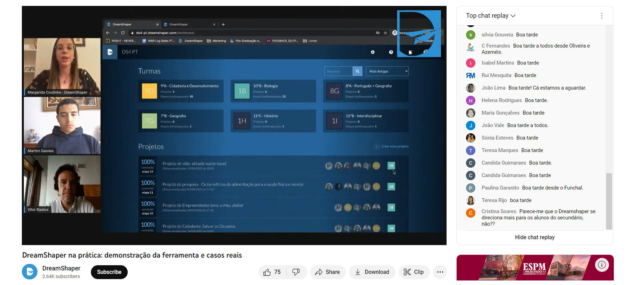The height and width of the screenshot is (285, 644).
Task: Open the ESPM advertisement banner
Action: tap(535, 268)
